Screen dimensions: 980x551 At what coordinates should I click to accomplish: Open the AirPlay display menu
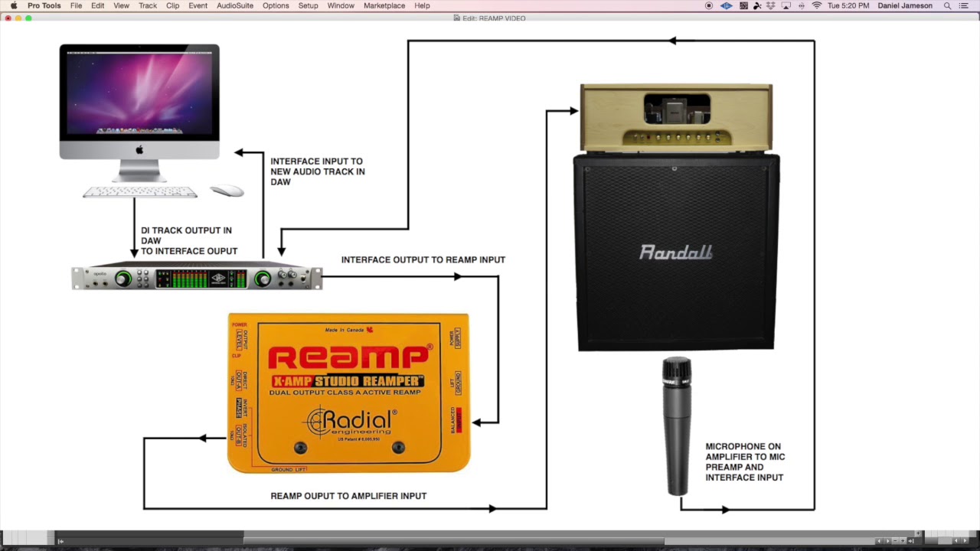(x=786, y=5)
